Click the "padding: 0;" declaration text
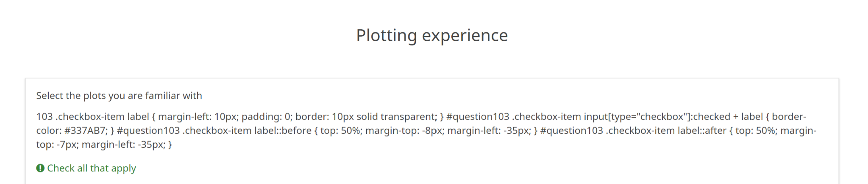Screen dimensions: 868x184 coord(266,116)
